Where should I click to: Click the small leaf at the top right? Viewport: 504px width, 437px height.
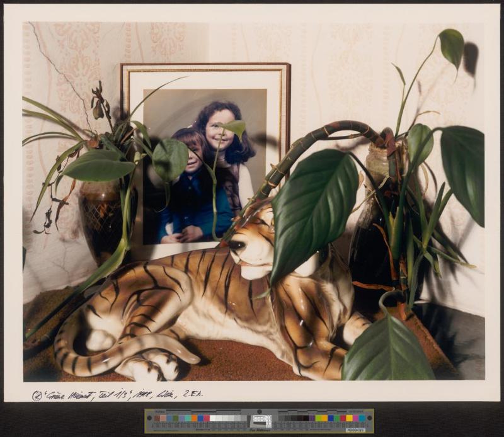451,46
